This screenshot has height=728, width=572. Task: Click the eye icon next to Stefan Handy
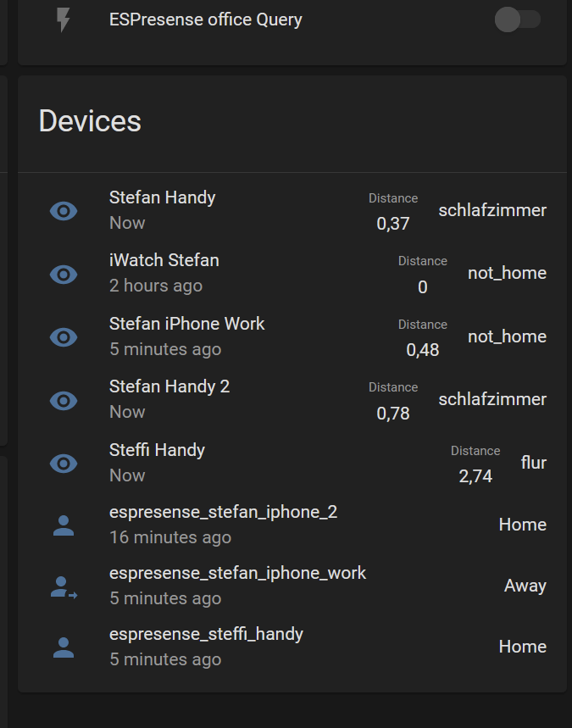point(64,211)
